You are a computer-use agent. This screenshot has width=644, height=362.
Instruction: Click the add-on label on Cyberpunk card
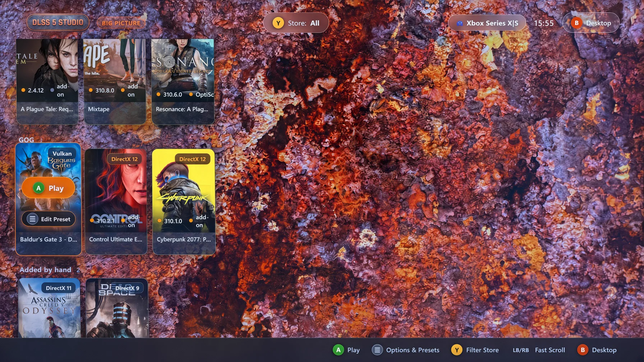202,221
